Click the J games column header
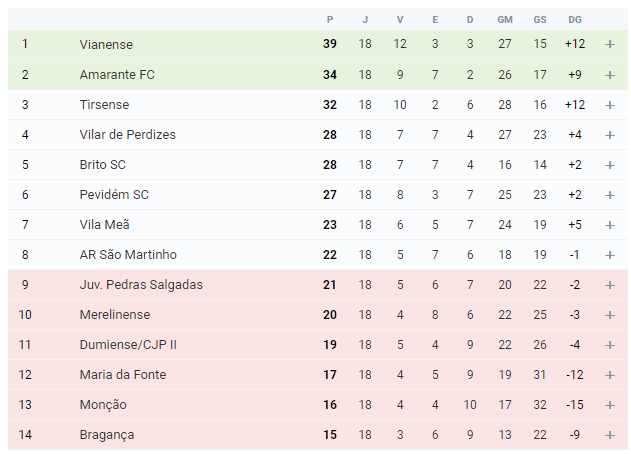Viewport: 631px width, 454px height. [365, 19]
